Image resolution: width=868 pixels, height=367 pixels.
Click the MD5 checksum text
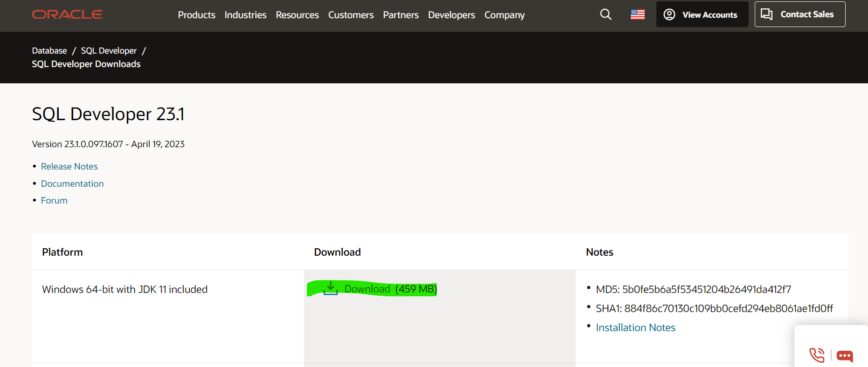[693, 289]
